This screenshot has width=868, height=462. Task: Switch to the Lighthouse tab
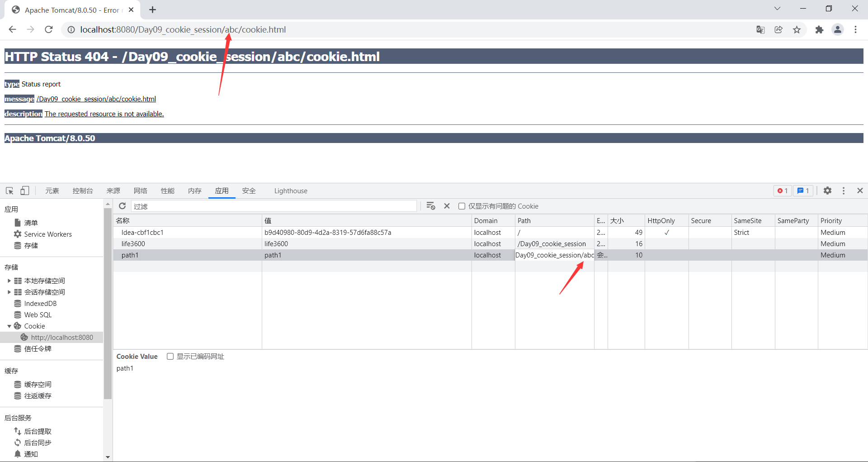click(x=291, y=191)
